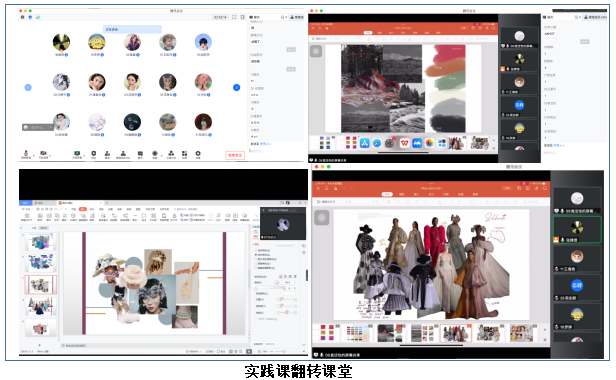
Task: Click the camera video icon in the meeting toolbar
Action: pyautogui.click(x=43, y=153)
